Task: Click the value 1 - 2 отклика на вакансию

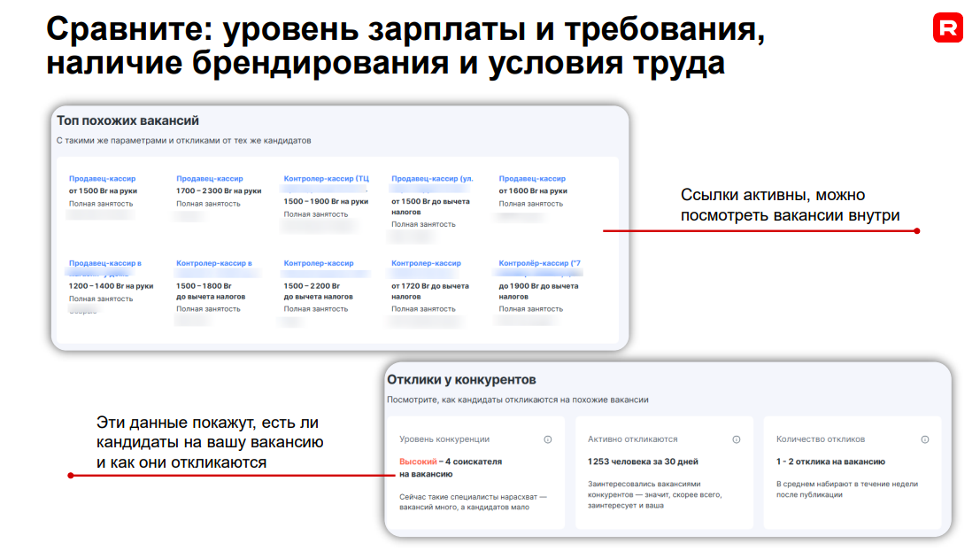Action: pos(830,462)
